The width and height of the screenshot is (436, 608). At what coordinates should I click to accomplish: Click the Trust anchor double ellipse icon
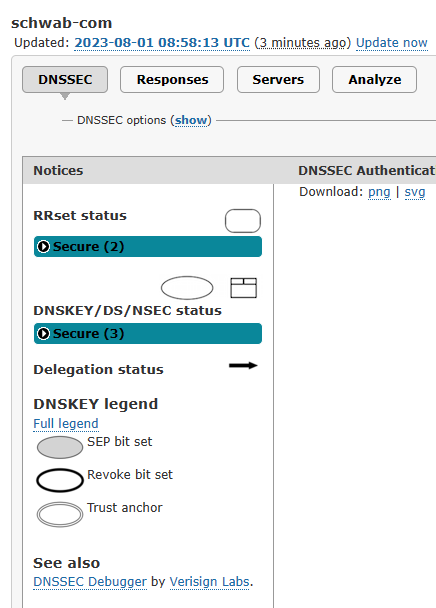[x=60, y=514]
